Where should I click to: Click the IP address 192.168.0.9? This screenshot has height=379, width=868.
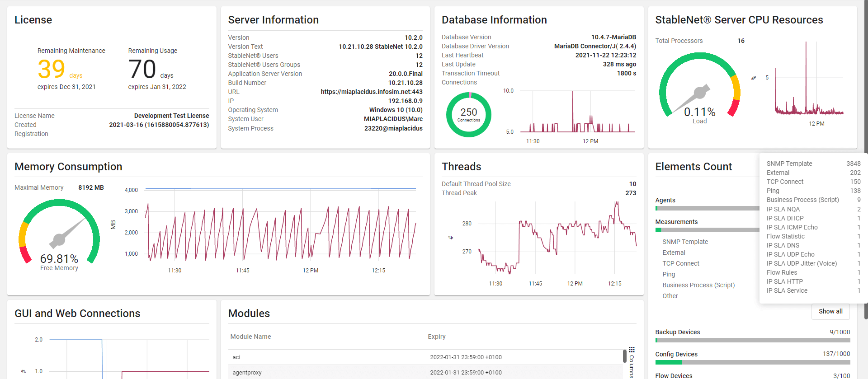point(405,101)
